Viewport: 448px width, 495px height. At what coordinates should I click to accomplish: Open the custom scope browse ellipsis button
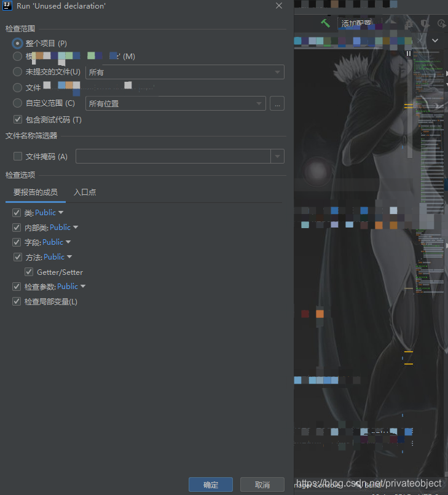[x=277, y=103]
